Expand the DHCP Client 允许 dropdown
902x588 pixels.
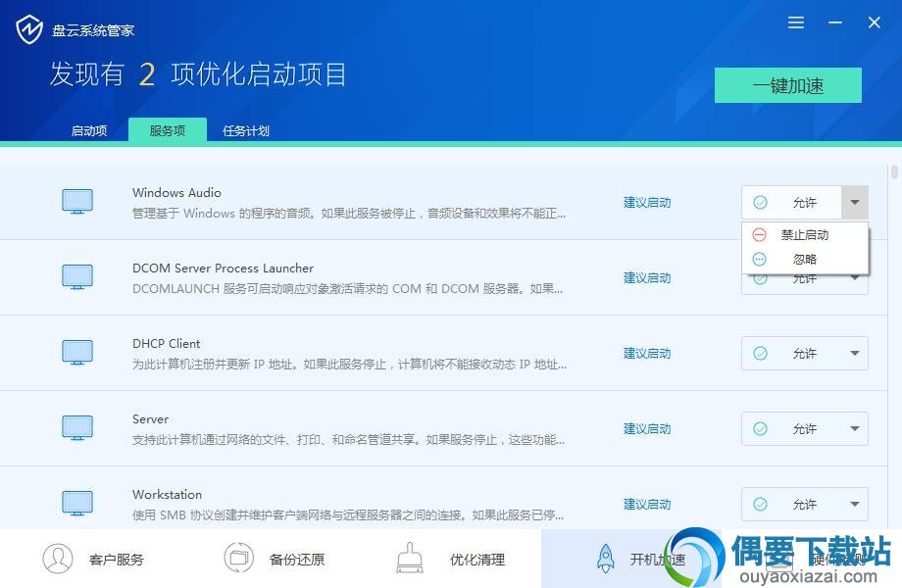point(855,353)
